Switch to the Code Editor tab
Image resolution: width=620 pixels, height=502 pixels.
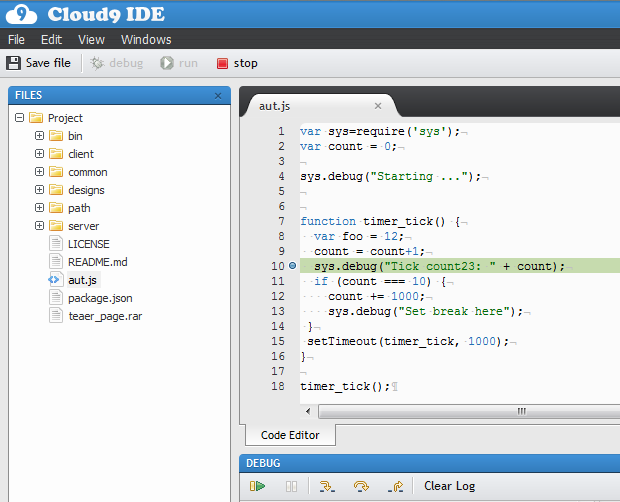[290, 435]
